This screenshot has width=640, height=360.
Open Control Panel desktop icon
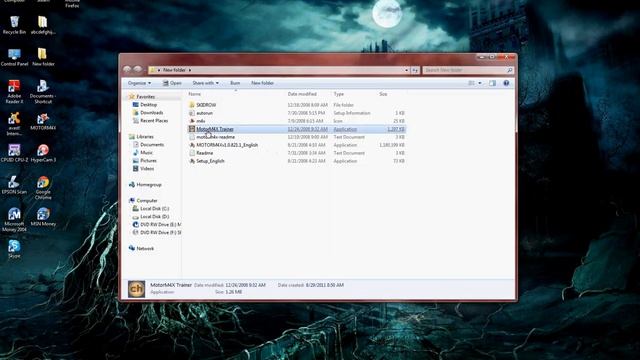(x=14, y=57)
